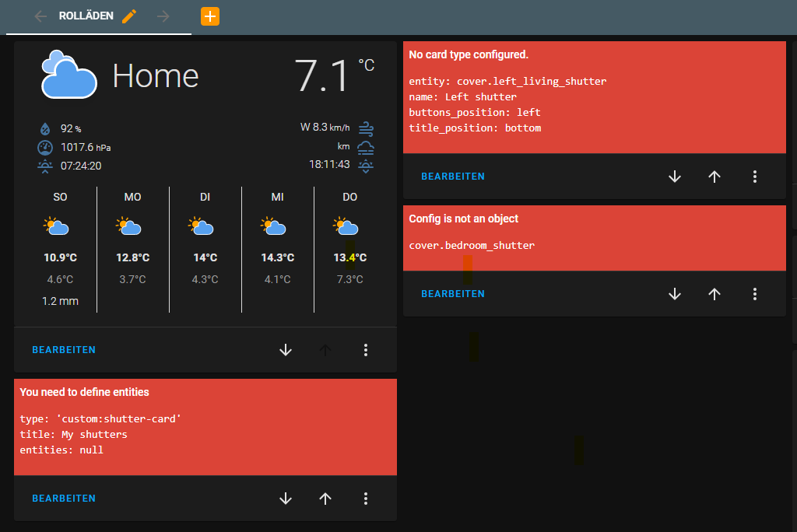
Task: Open the overflow menu on the Left shutter card
Action: [754, 176]
